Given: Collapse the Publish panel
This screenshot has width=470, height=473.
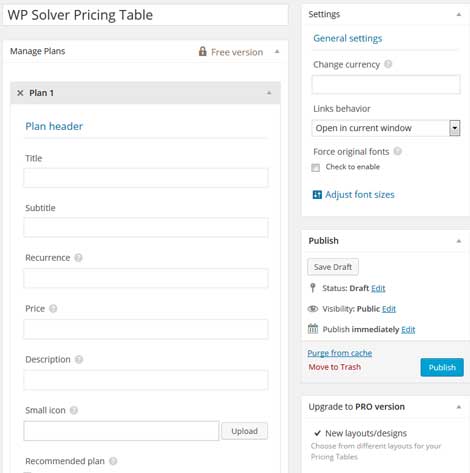Looking at the screenshot, I should [x=459, y=241].
